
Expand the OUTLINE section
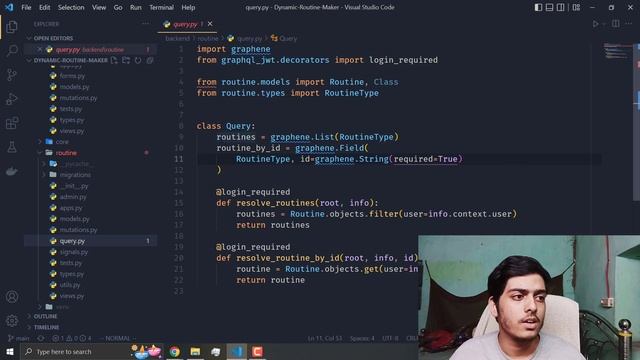(45, 316)
